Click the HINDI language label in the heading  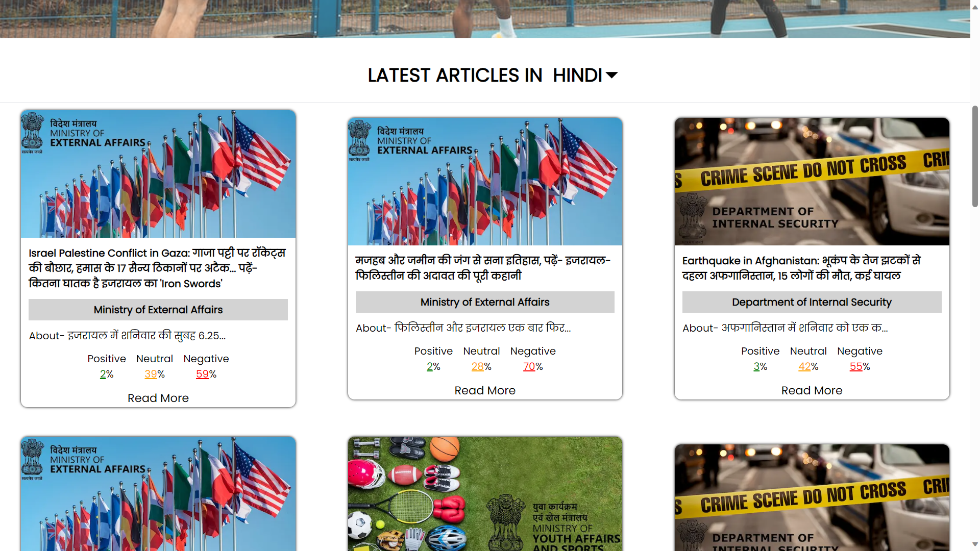[577, 76]
